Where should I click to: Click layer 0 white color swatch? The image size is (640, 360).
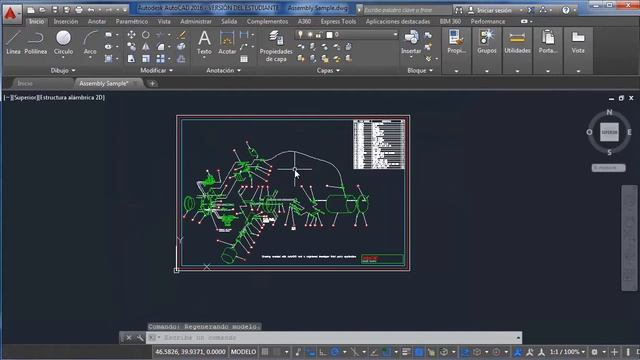(x=329, y=35)
